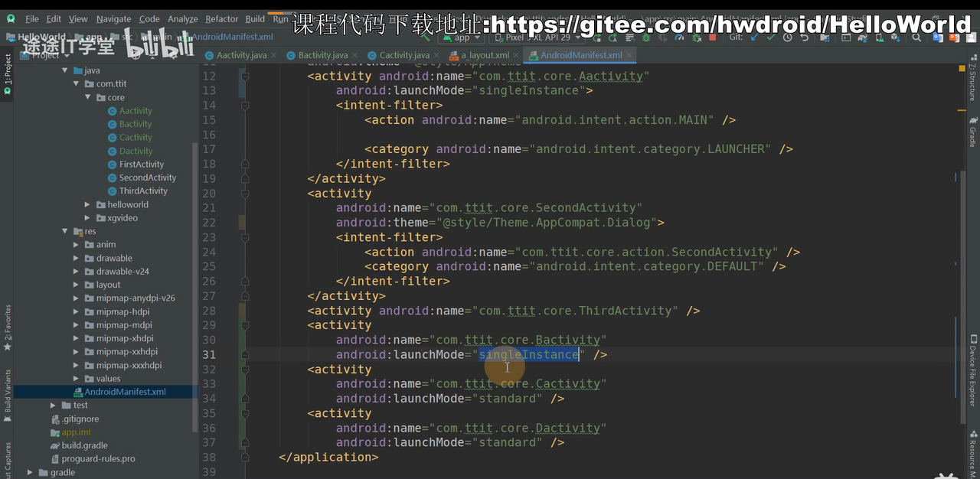Viewport: 980px width, 479px height.
Task: Collapse the core package arrow
Action: (x=87, y=97)
